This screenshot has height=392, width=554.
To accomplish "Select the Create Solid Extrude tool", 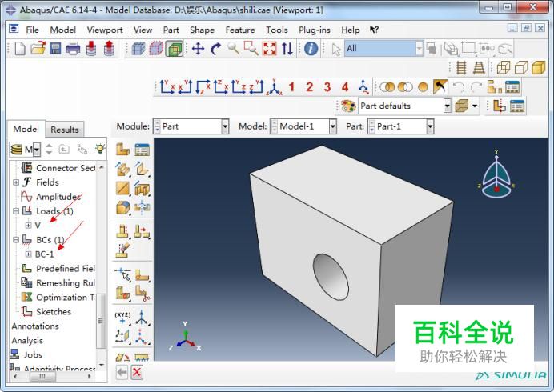I will tap(122, 170).
